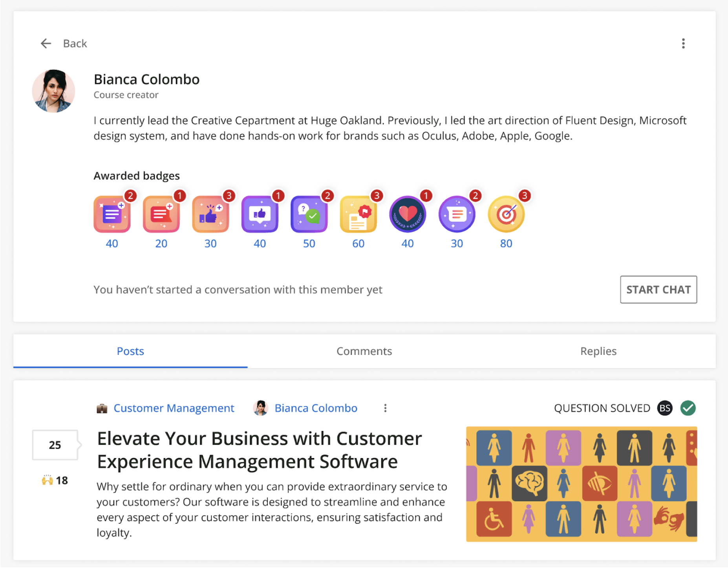Select the question-answered badge worth 50
This screenshot has height=572, width=728.
click(x=309, y=214)
